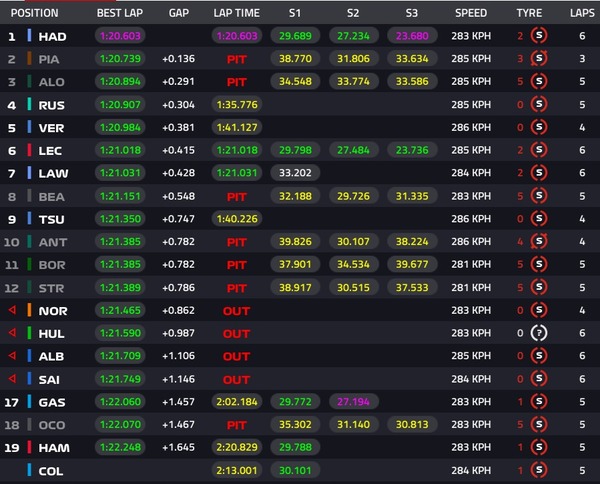Click the soft tyre icon in COL row
This screenshot has width=600, height=484.
point(539,470)
